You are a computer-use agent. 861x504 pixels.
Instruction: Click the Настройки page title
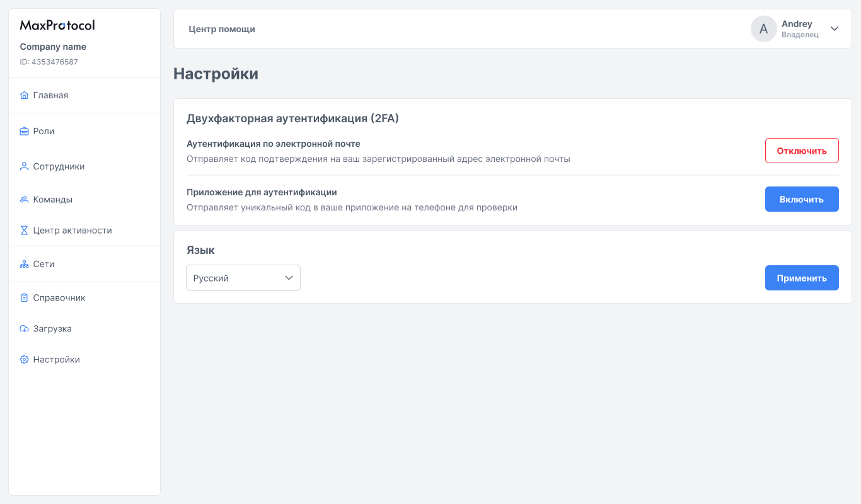[216, 74]
